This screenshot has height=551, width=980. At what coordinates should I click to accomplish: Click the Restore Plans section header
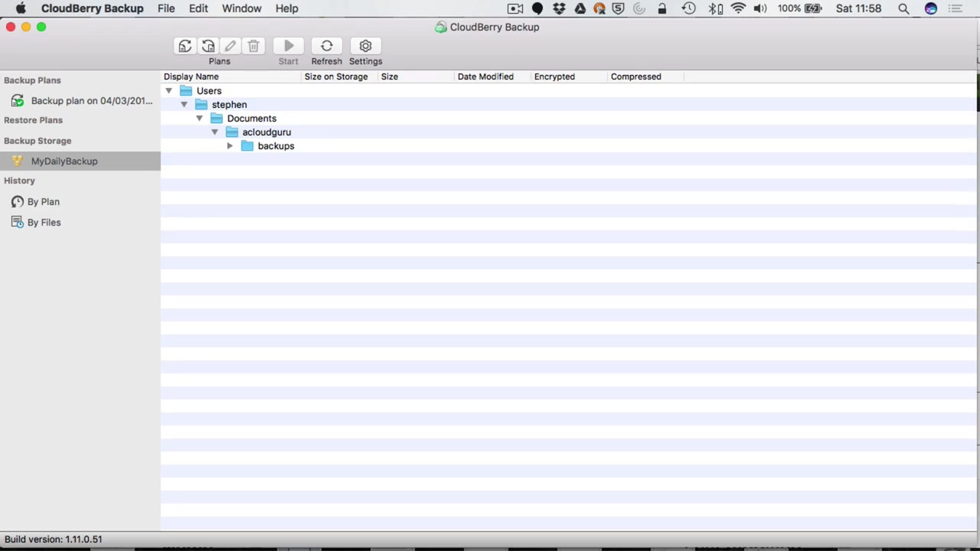tap(33, 120)
